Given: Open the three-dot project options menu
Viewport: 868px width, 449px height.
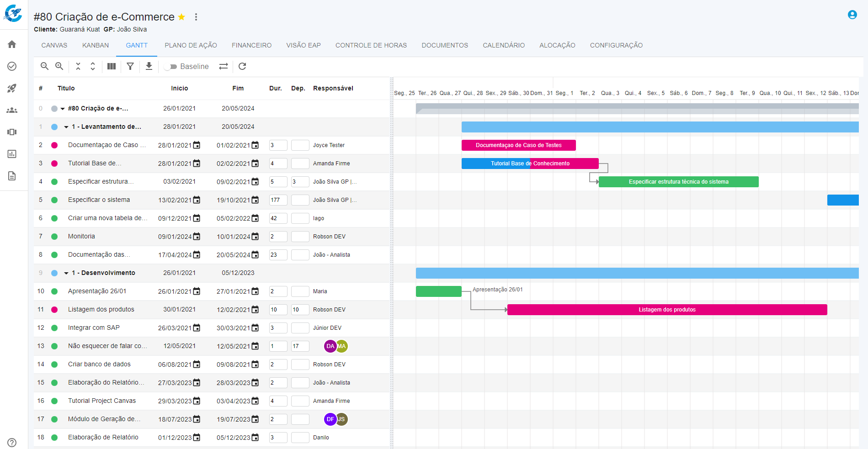Looking at the screenshot, I should (196, 17).
